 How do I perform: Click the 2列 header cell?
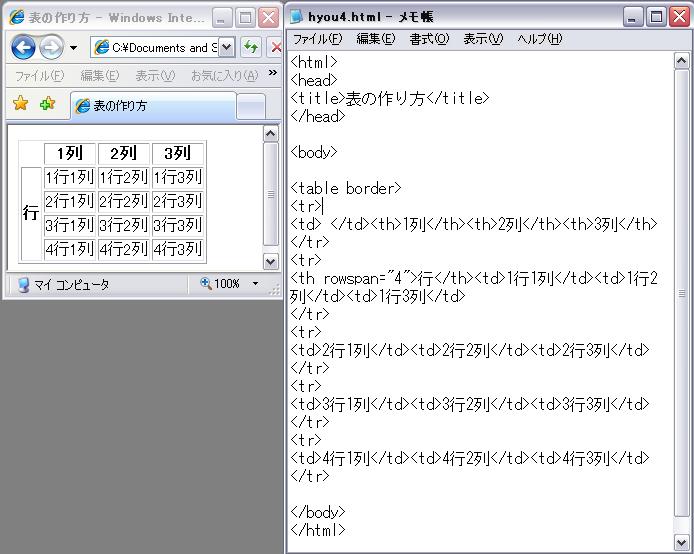tap(123, 154)
